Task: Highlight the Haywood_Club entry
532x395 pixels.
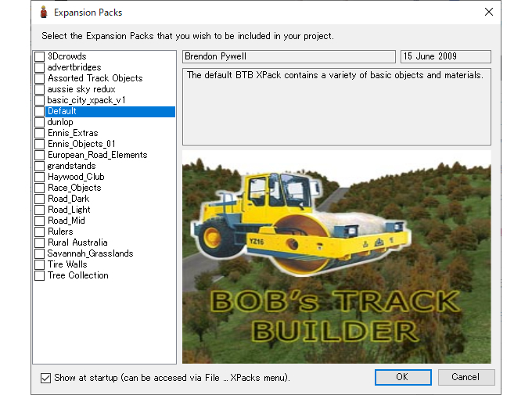Action: (76, 177)
